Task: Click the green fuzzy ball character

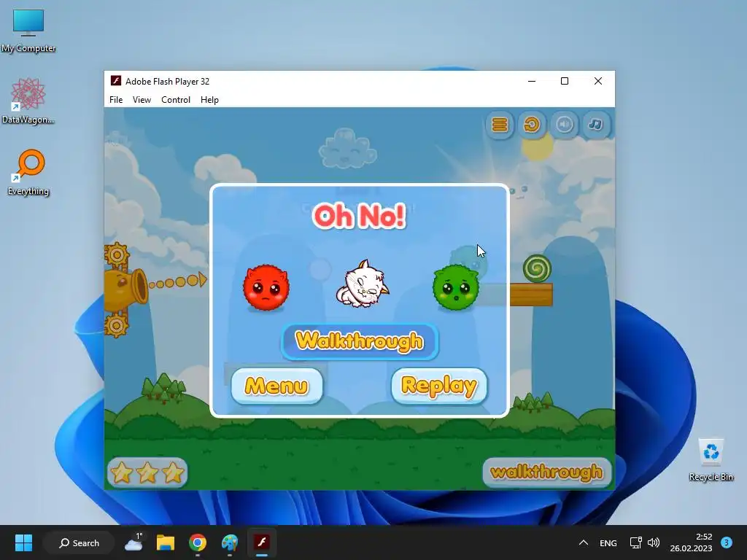Action: (456, 287)
